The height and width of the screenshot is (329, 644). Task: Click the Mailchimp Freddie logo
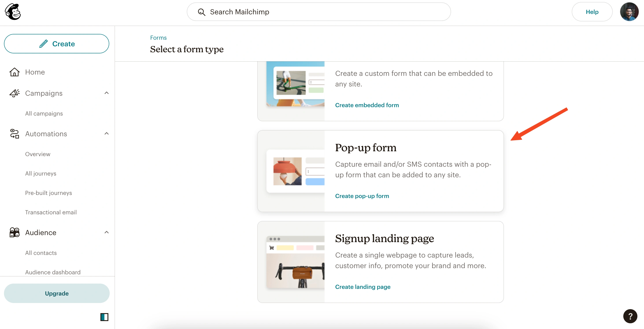click(x=13, y=12)
